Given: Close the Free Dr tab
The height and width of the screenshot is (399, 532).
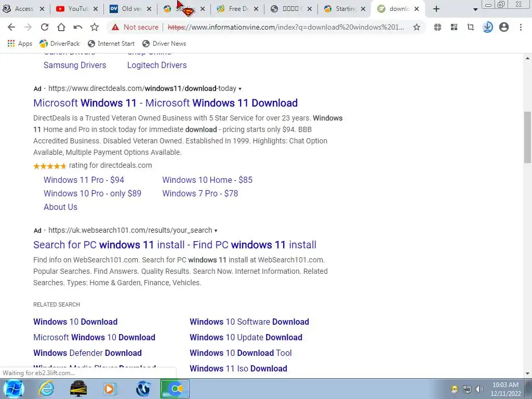Looking at the screenshot, I should [256, 9].
